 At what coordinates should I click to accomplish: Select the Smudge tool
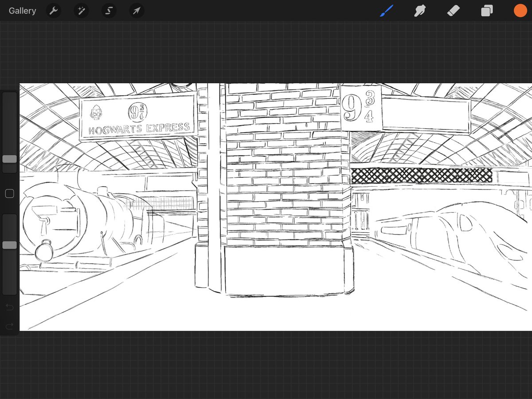point(420,11)
